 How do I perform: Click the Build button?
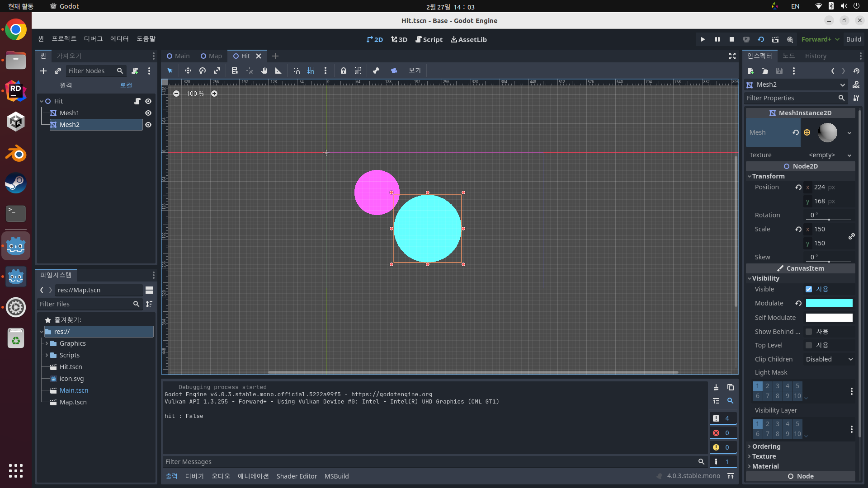click(x=854, y=39)
